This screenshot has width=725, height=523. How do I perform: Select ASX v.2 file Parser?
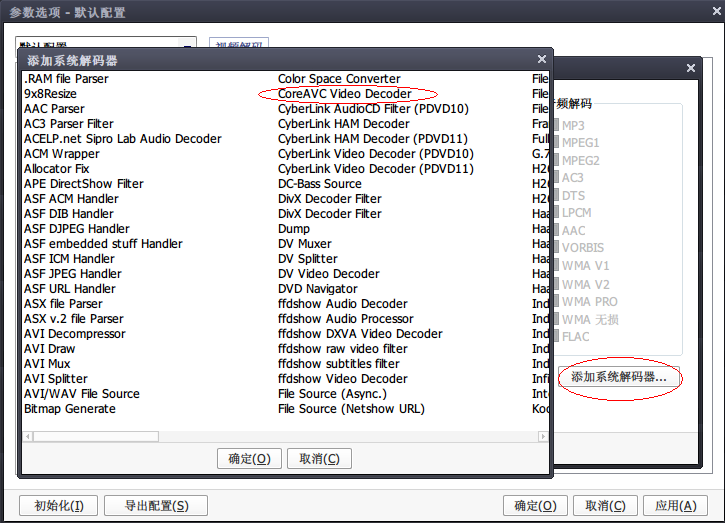(x=74, y=319)
